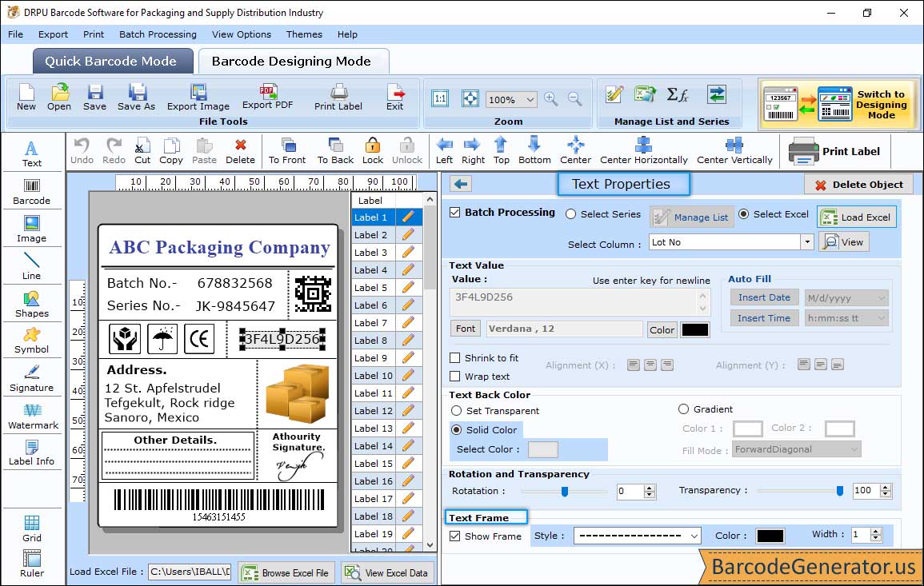
Task: Open Label Info
Action: pos(32,453)
